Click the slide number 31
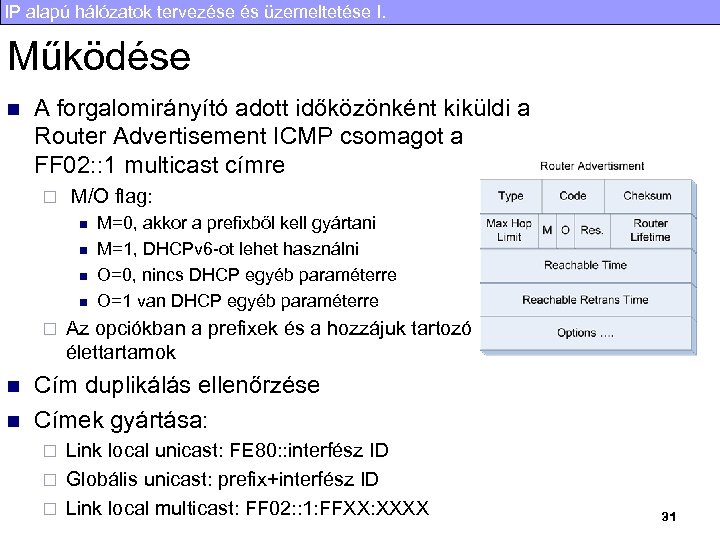The image size is (720, 540). pyautogui.click(x=669, y=517)
